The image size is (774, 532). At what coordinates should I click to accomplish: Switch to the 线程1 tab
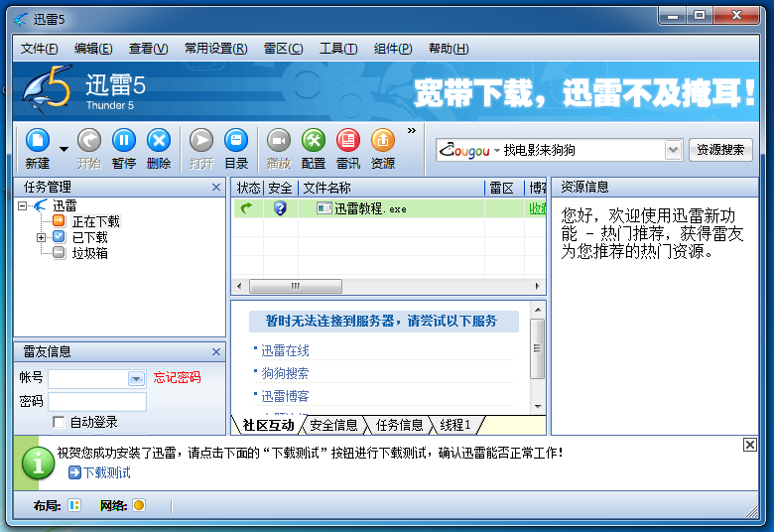pos(455,426)
